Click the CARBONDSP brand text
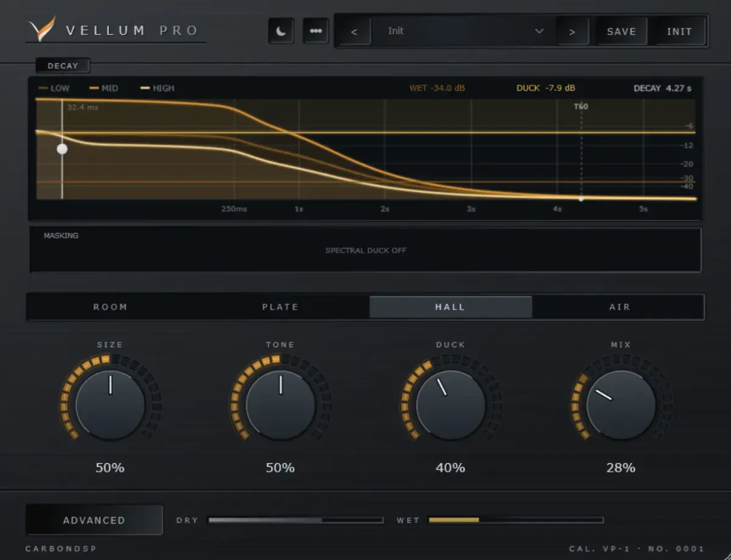Image resolution: width=731 pixels, height=560 pixels. coord(61,548)
